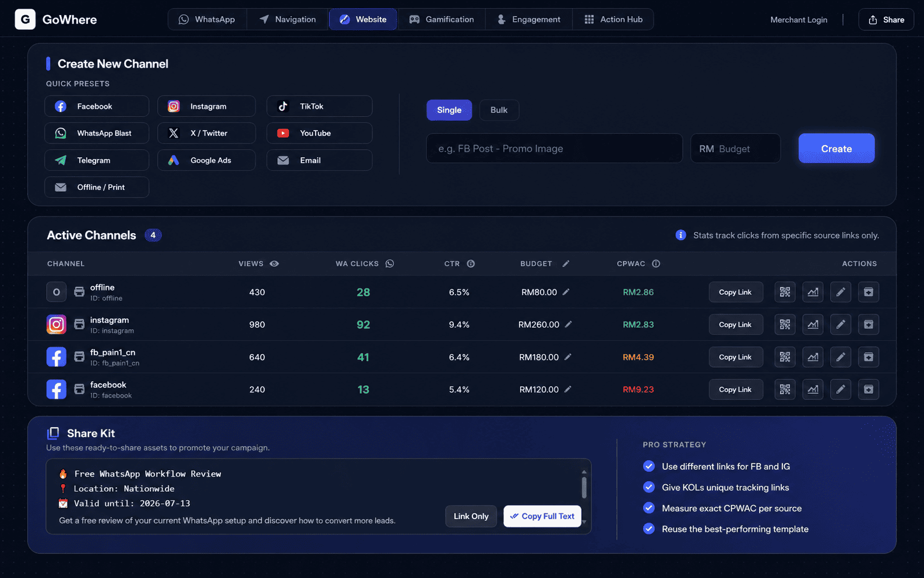This screenshot has height=578, width=924.
Task: Select Single creation mode
Action: (x=449, y=110)
